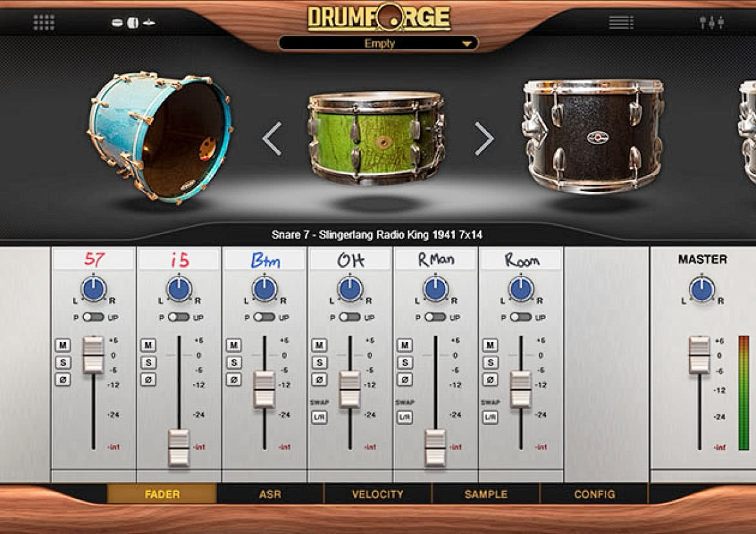756x534 pixels.
Task: Mute the i5 channel
Action: click(148, 345)
